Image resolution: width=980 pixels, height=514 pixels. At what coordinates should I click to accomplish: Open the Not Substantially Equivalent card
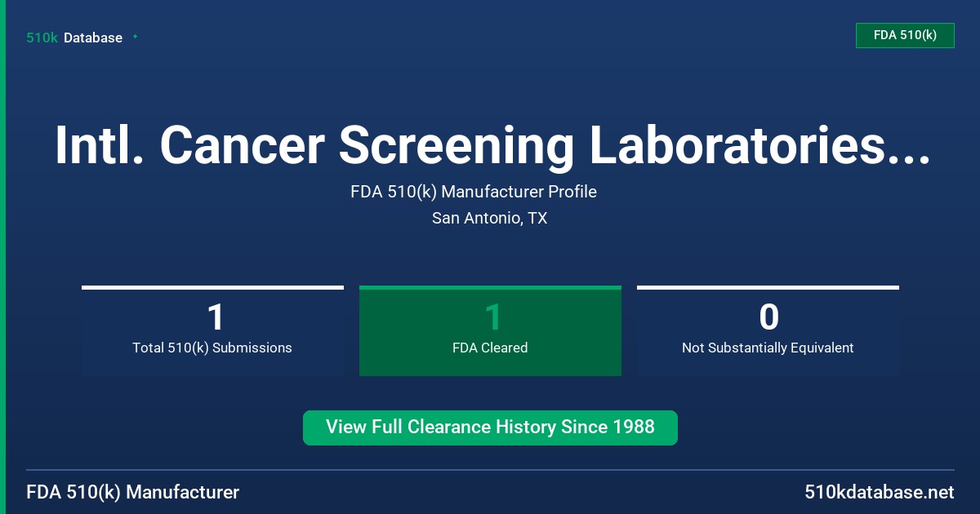click(x=768, y=331)
